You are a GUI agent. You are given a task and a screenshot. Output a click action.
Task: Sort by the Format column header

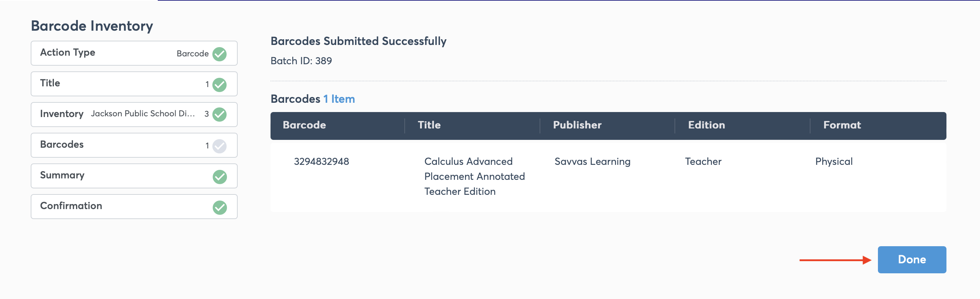[842, 125]
